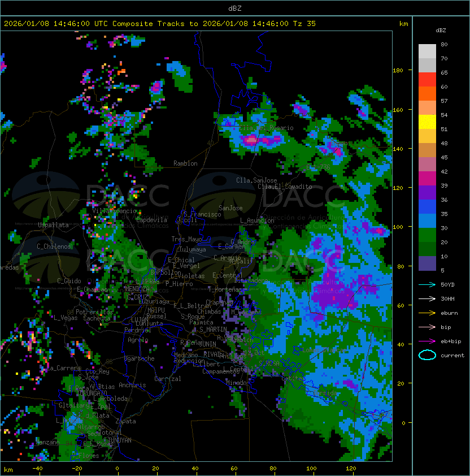Pick the slate purple 10-5 dBZ swatch
The height and width of the screenshot is (476, 470).
click(427, 263)
